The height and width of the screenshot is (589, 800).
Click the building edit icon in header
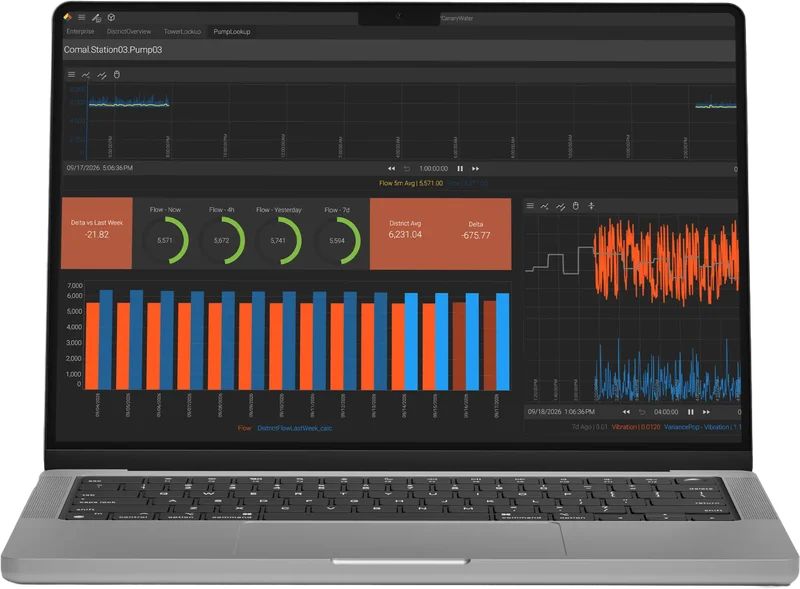96,18
